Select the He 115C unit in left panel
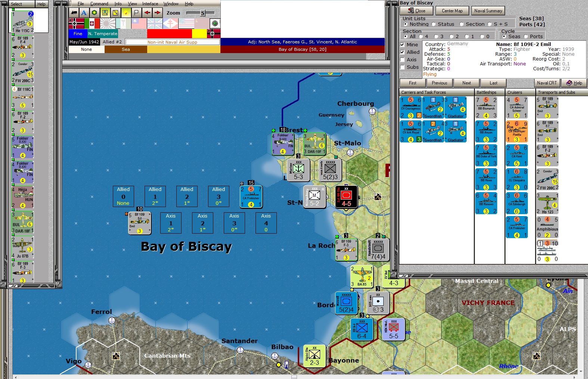The height and width of the screenshot is (379, 588). (x=23, y=22)
